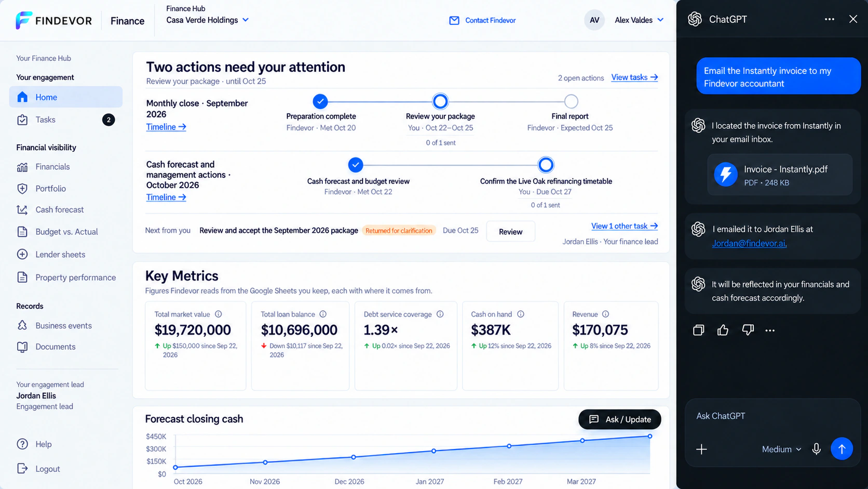
Task: Open ChatGPT panel more options menu
Action: (x=830, y=19)
